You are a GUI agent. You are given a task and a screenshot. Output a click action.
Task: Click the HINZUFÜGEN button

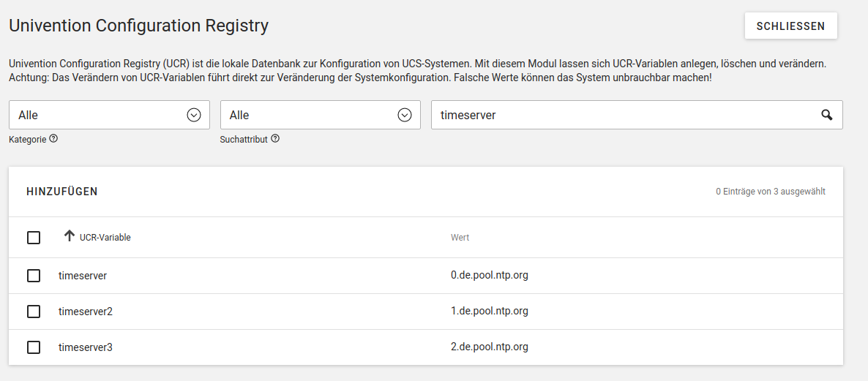tap(62, 192)
